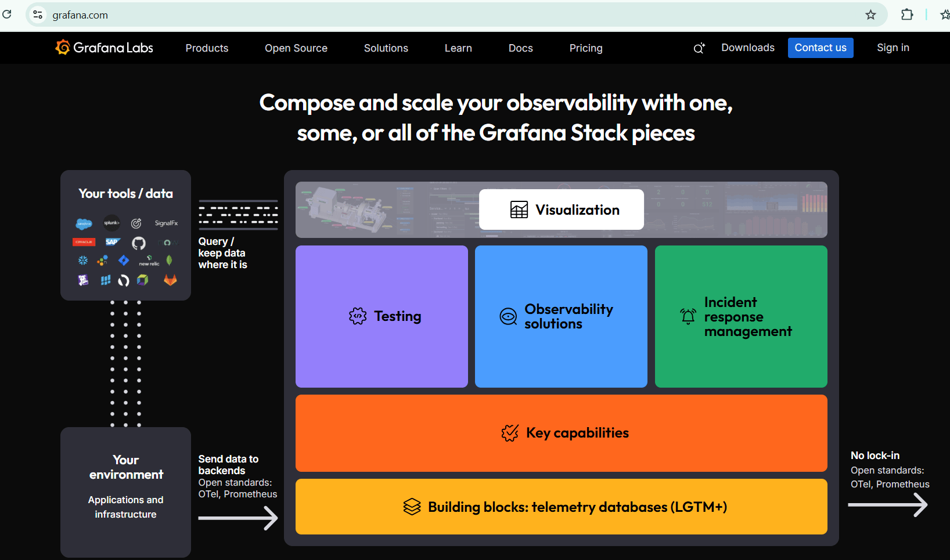This screenshot has width=950, height=560.
Task: Bookmark this page with the star icon
Action: [x=870, y=15]
